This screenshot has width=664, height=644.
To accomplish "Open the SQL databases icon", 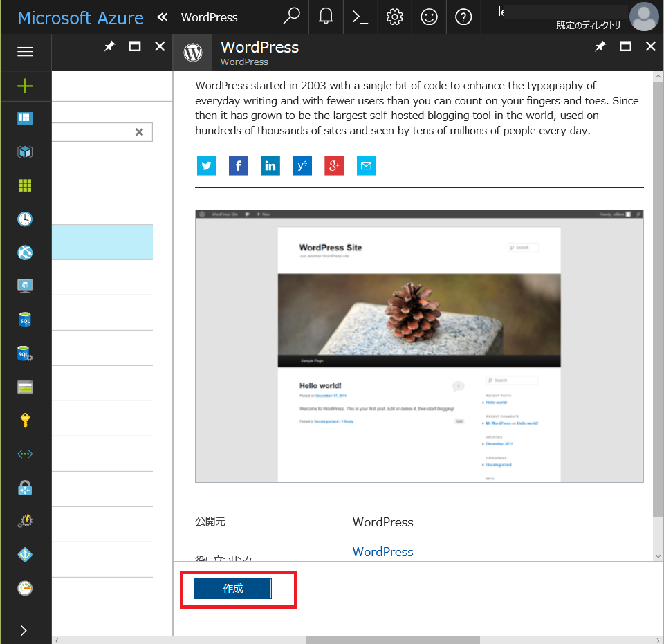I will coord(25,320).
